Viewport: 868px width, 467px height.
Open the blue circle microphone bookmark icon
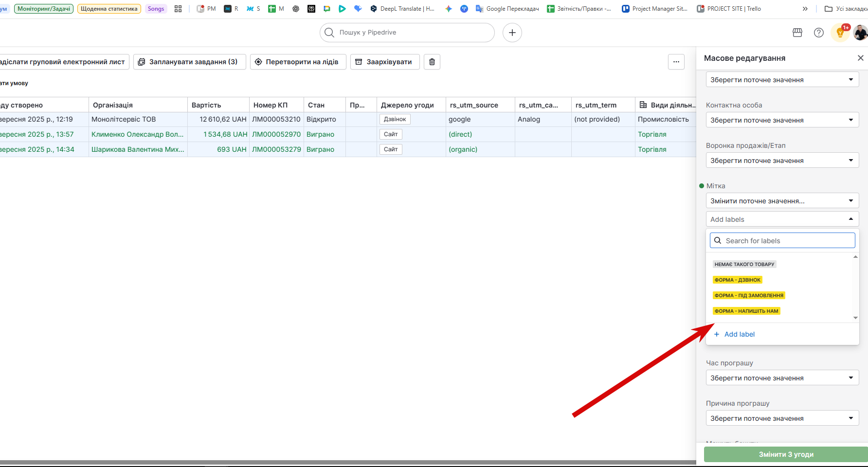(464, 9)
